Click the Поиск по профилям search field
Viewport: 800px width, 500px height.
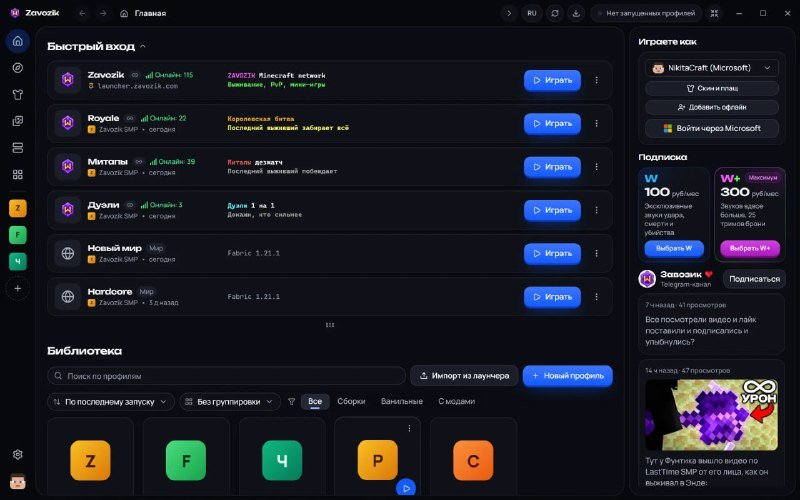[227, 376]
